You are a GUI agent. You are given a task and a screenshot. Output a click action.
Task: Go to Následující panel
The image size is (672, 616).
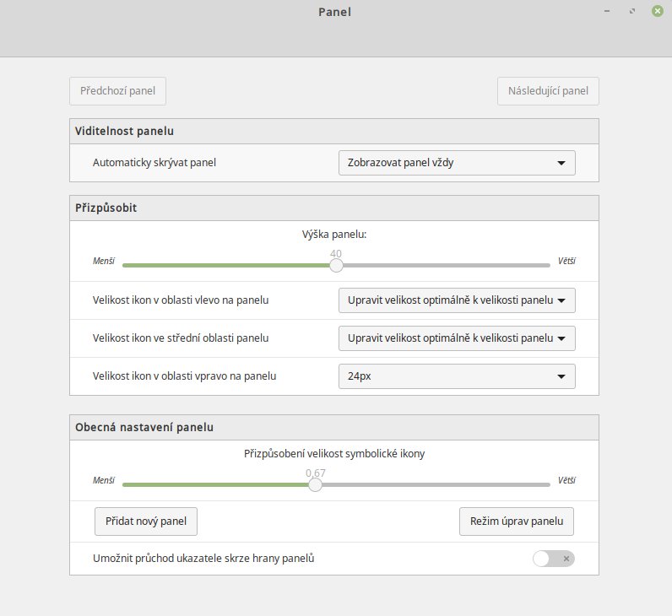pyautogui.click(x=548, y=91)
